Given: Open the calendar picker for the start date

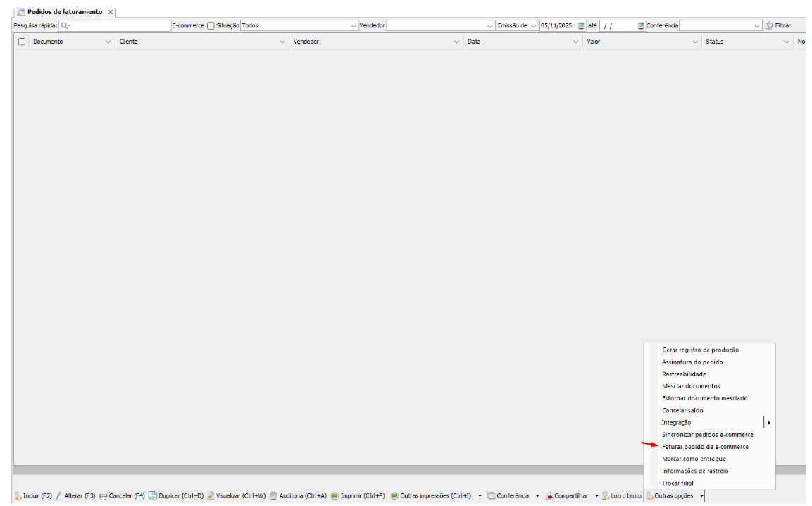Looking at the screenshot, I should pyautogui.click(x=581, y=25).
